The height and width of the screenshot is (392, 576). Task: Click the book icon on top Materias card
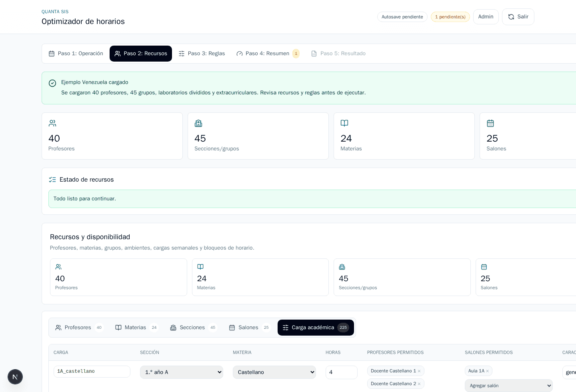[344, 123]
